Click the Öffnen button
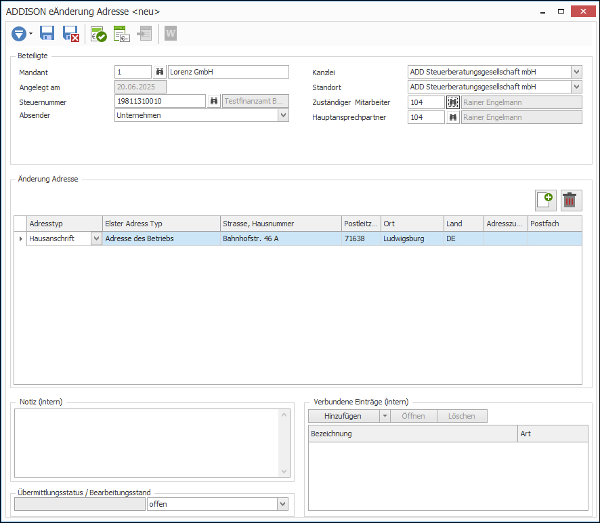This screenshot has width=600, height=523. click(413, 416)
